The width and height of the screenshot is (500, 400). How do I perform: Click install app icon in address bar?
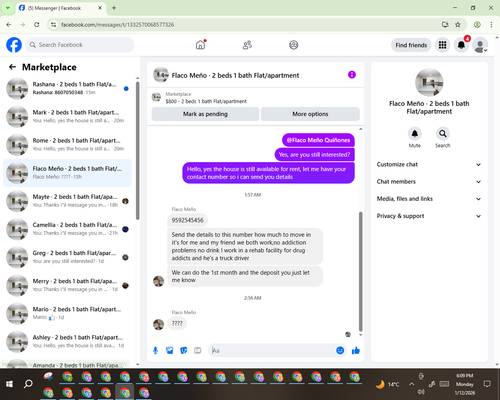[445, 25]
